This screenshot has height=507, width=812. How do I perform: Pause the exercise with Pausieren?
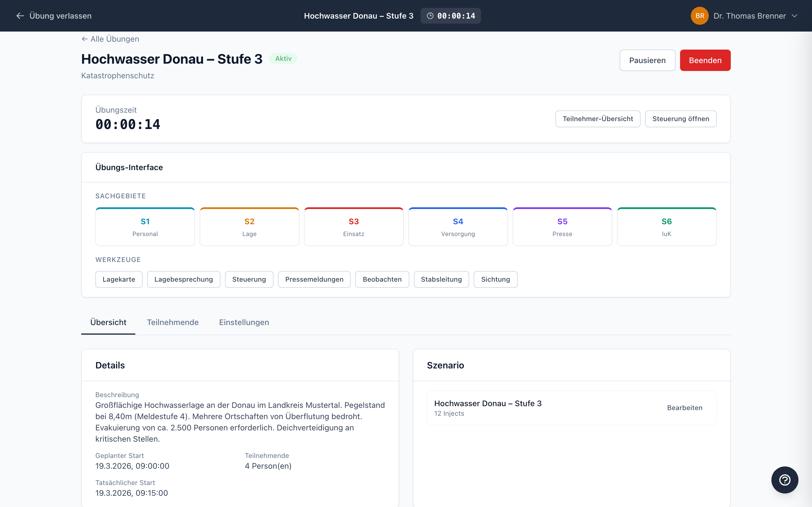[x=647, y=60]
